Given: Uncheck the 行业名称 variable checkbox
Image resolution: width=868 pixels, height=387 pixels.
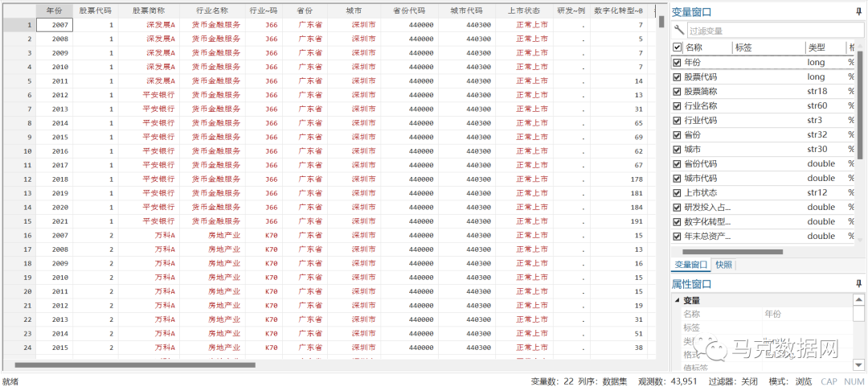Looking at the screenshot, I should 677,106.
